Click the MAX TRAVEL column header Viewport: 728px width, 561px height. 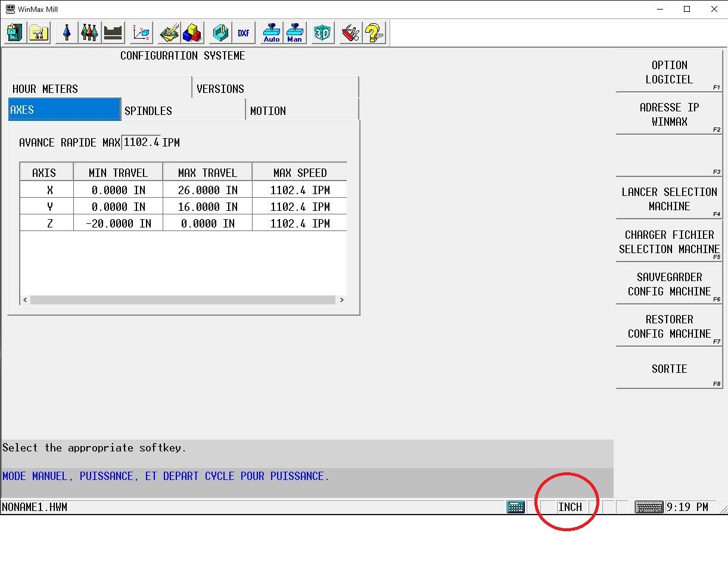(207, 173)
